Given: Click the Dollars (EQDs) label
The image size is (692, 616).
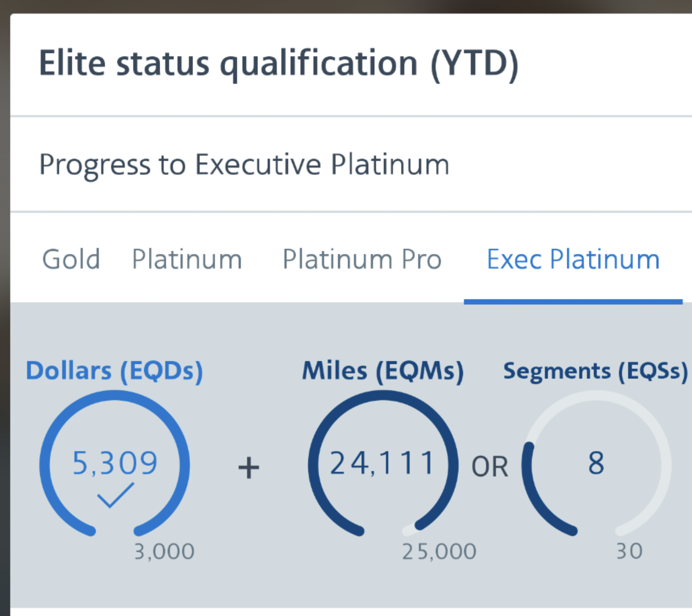Looking at the screenshot, I should pyautogui.click(x=115, y=371).
